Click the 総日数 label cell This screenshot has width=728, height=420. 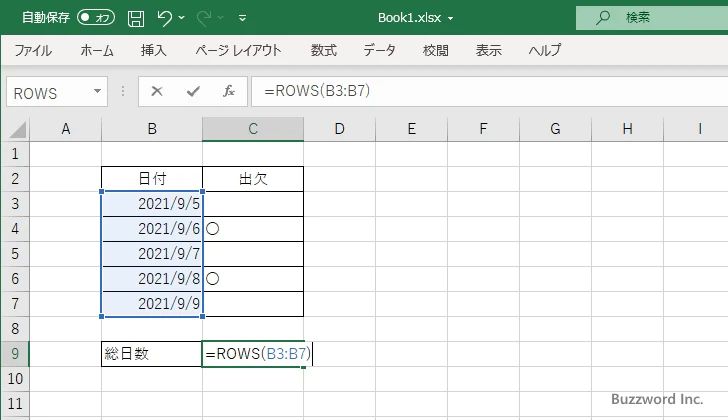pos(152,354)
